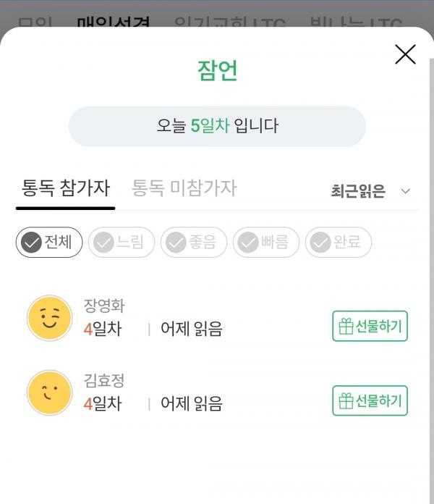Viewport: 434px width, 504px height.
Task: Switch to 통독 참가자 tab
Action: [x=66, y=188]
